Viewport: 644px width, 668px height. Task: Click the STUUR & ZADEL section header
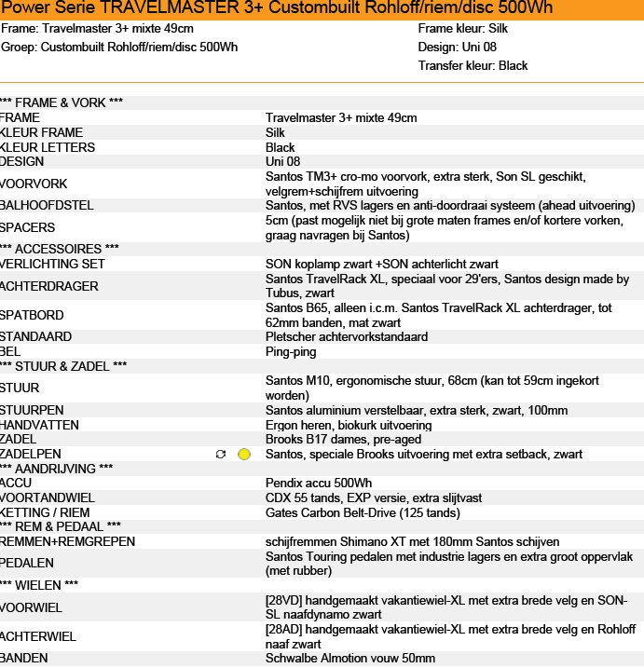pos(63,366)
